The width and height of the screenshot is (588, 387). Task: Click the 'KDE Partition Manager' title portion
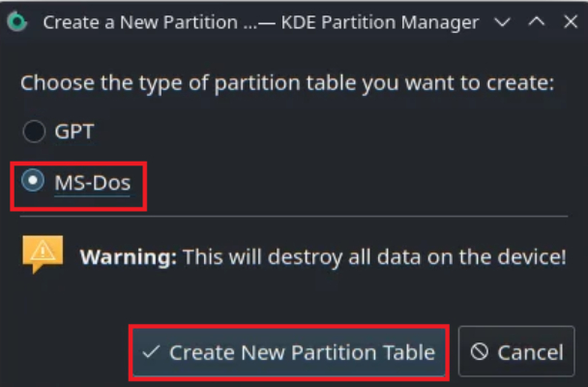coord(380,22)
